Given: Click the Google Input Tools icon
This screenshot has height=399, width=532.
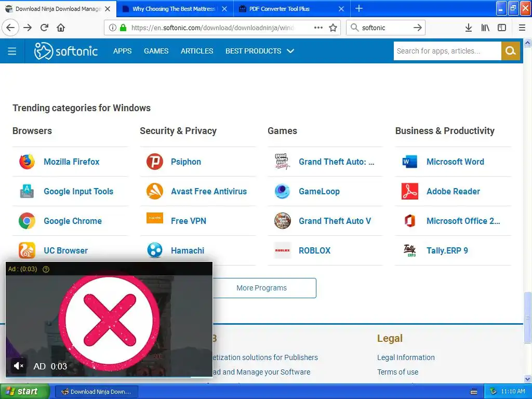Looking at the screenshot, I should pos(27,191).
